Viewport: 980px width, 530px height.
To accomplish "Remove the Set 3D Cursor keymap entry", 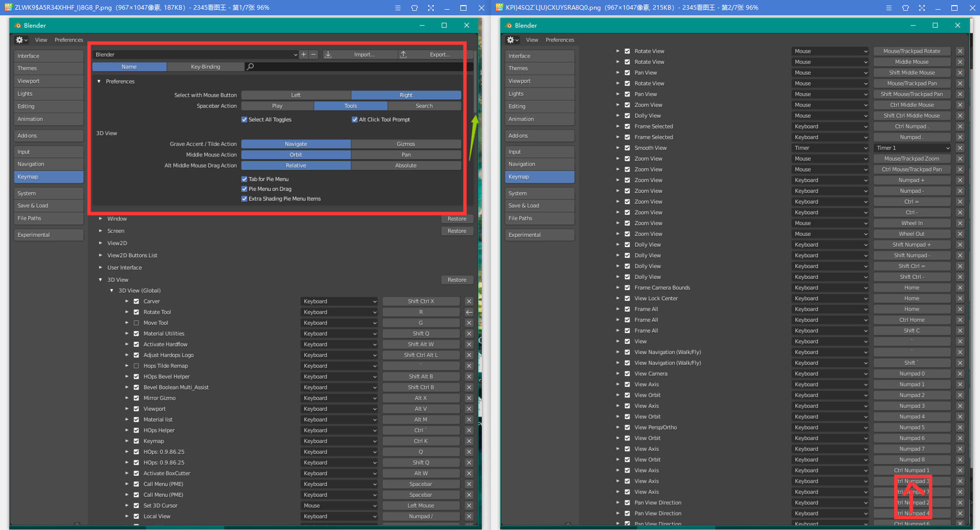I will click(469, 505).
